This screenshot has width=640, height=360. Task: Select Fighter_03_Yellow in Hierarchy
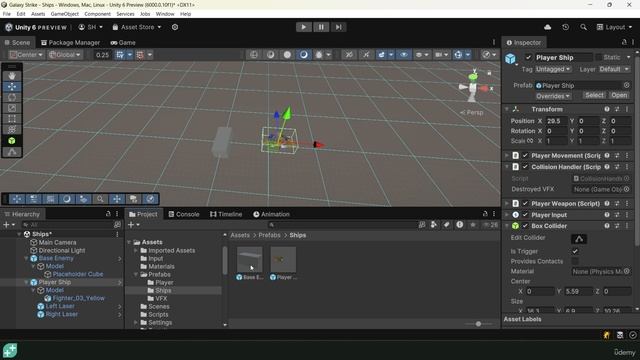(79, 298)
